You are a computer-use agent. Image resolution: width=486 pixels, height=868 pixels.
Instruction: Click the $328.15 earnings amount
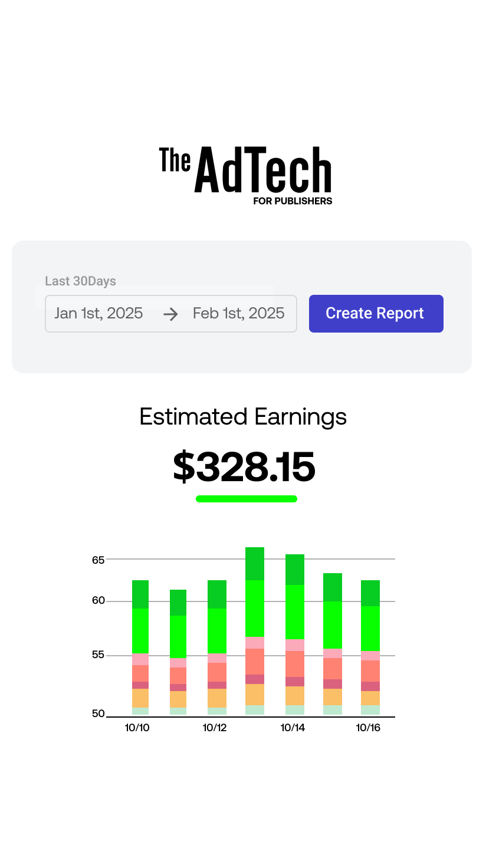tap(244, 466)
